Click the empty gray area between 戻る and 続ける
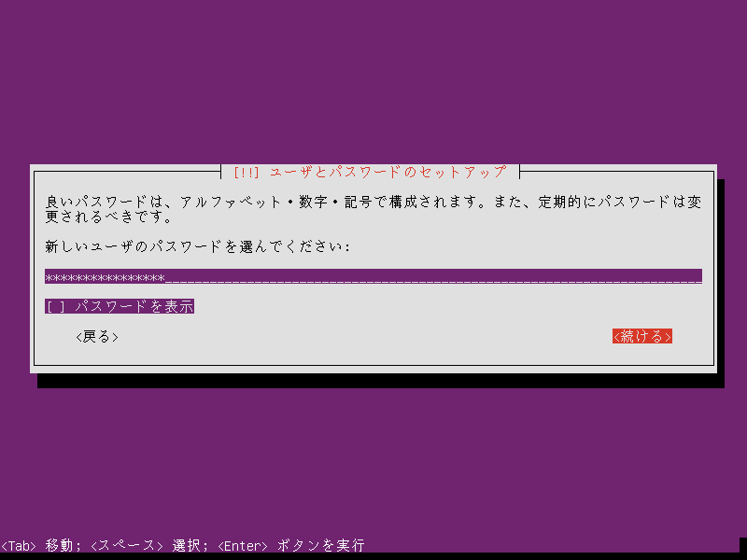Image resolution: width=747 pixels, height=560 pixels. coord(366,336)
